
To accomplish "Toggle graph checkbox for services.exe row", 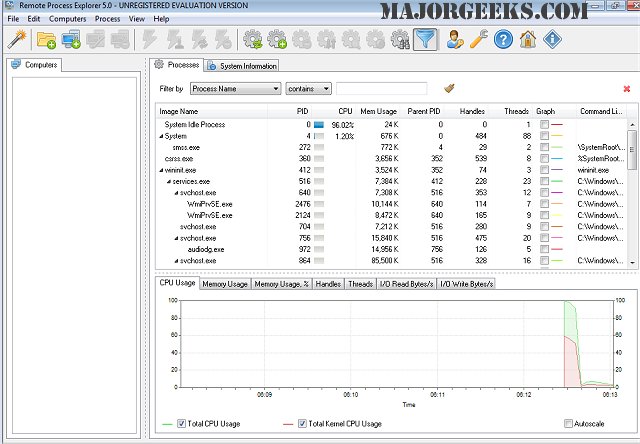I will point(544,181).
